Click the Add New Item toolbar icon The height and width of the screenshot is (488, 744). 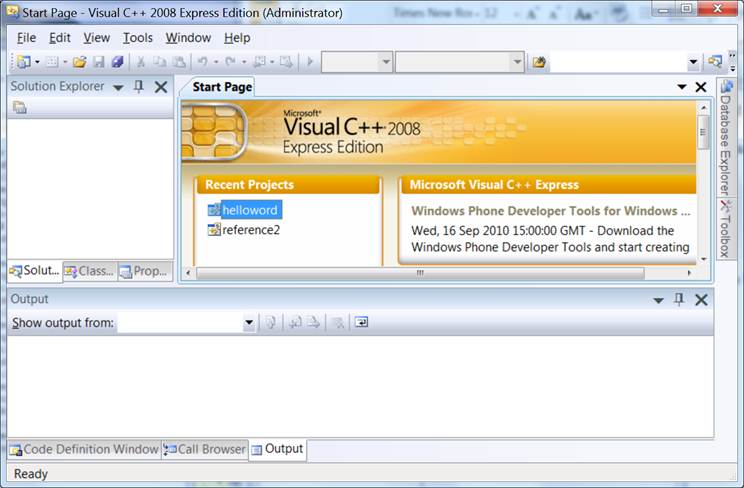coord(52,62)
